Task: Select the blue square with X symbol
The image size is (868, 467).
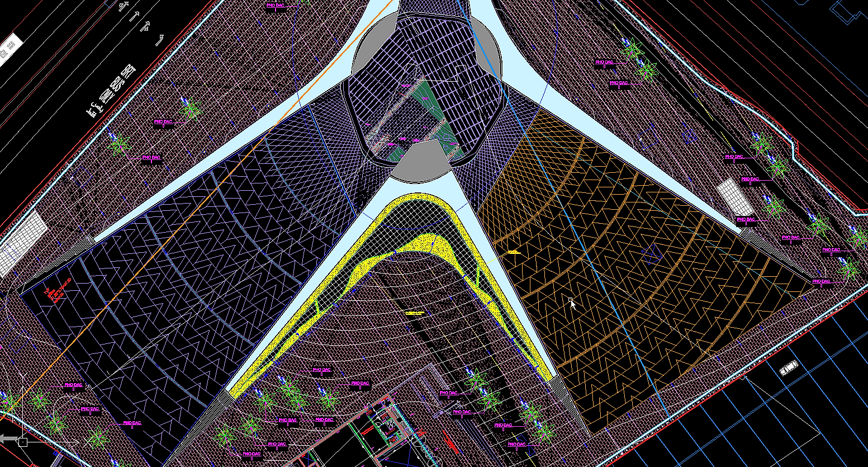Action: (651, 254)
